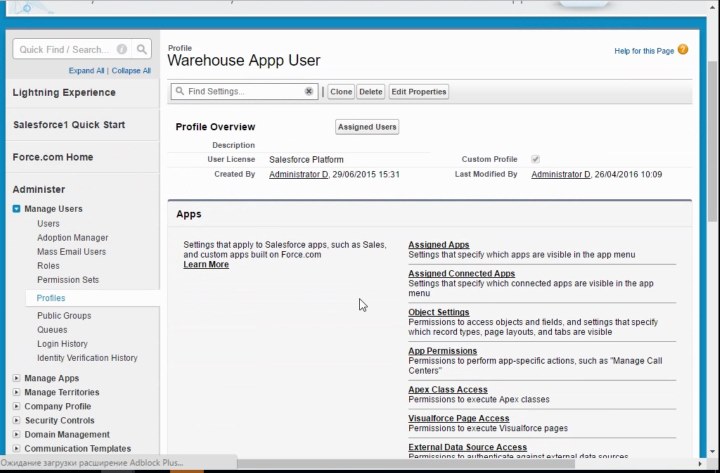Click the Salesforce Platform license text

306,160
